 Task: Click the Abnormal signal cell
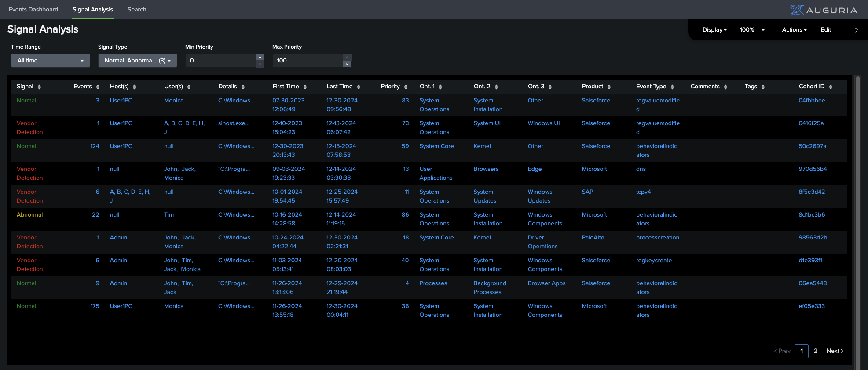coord(30,215)
